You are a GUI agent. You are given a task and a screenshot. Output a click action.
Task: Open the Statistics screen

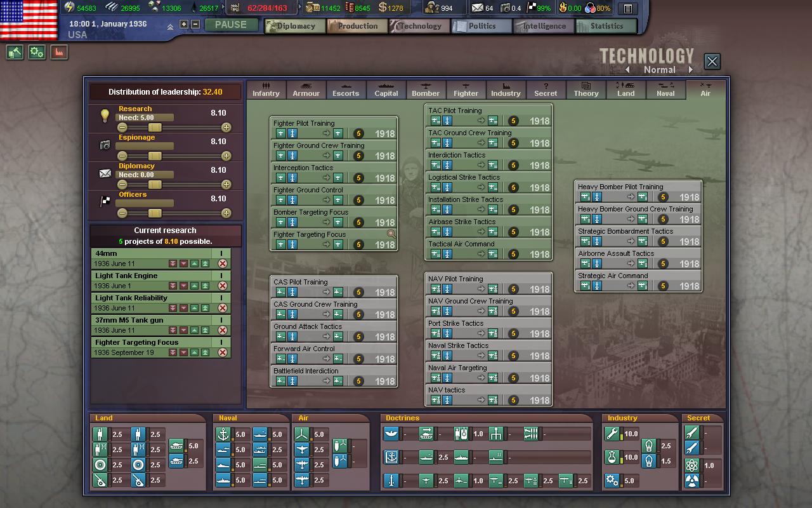(x=606, y=26)
